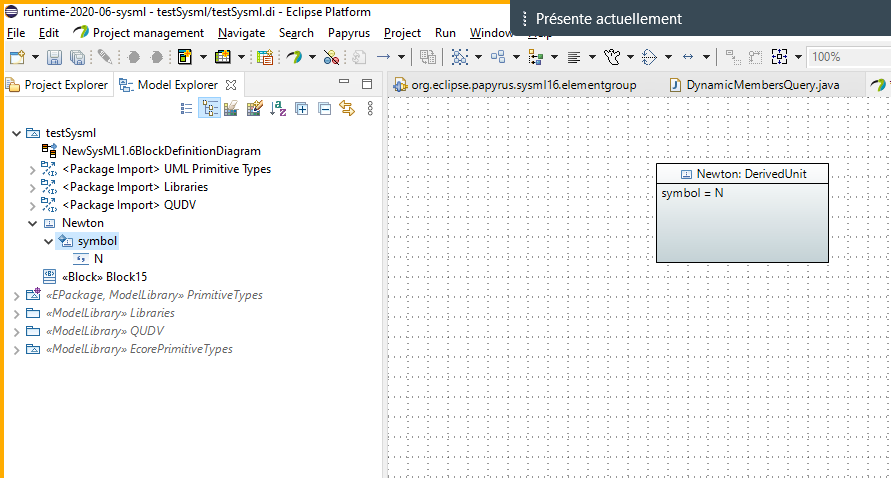
Task: Maximize the Model Explorer panel
Action: (x=367, y=84)
